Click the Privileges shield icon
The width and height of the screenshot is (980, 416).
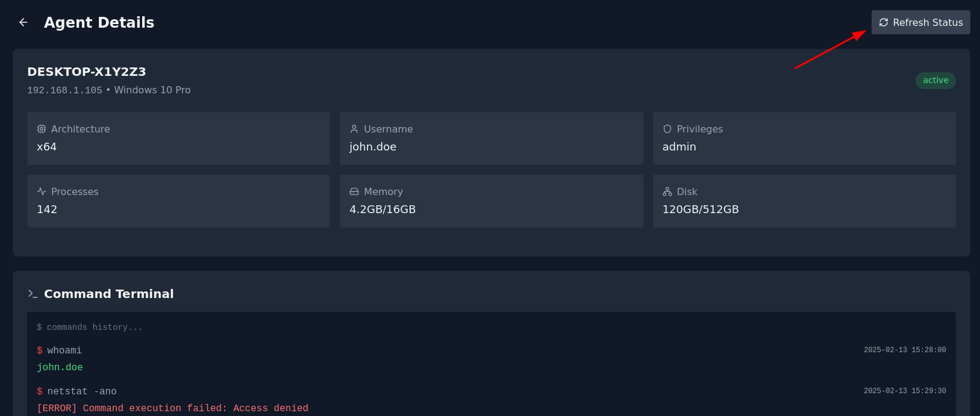pos(667,129)
